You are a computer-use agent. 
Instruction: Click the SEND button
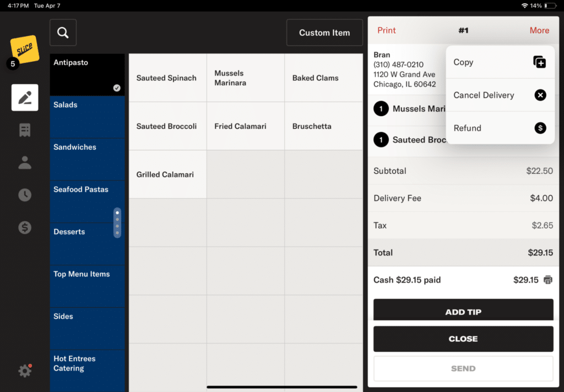[x=463, y=368]
